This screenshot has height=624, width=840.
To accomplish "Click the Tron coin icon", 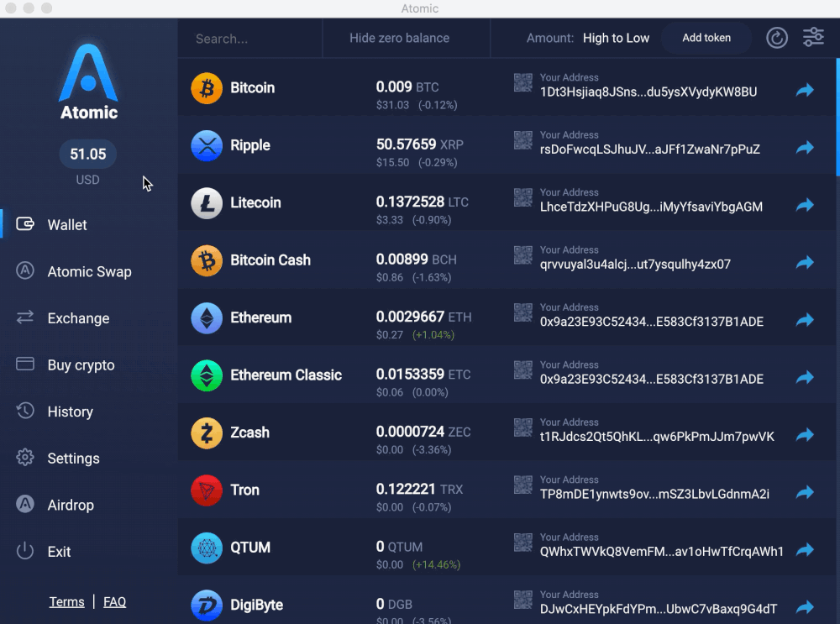I will (x=207, y=490).
